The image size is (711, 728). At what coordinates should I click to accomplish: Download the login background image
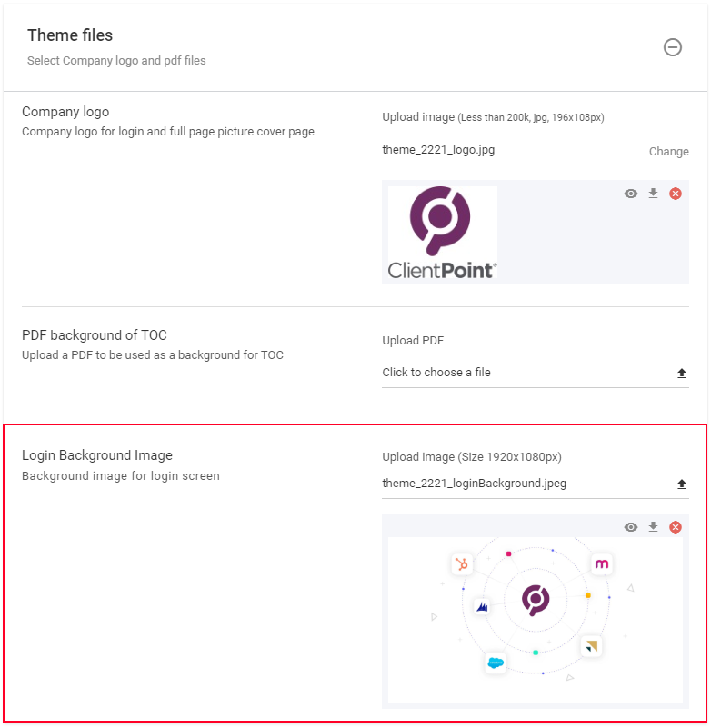(x=653, y=527)
